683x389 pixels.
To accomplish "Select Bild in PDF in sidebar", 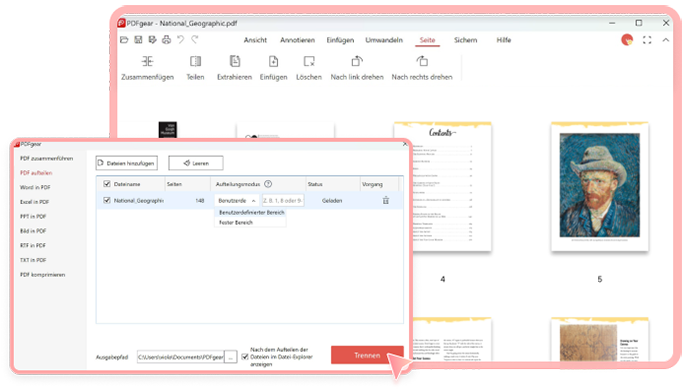I will (33, 231).
